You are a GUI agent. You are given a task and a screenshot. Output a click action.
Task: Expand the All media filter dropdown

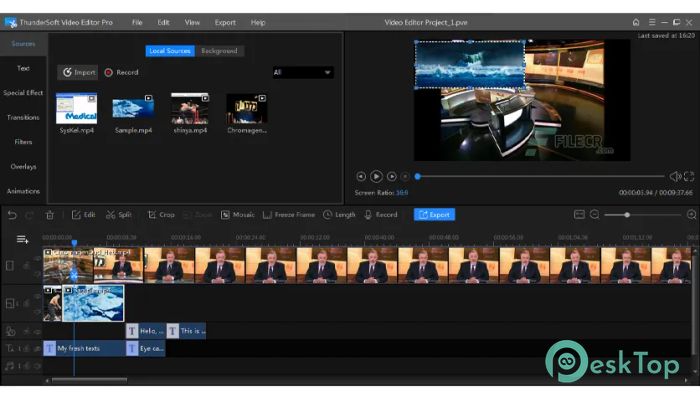tap(303, 72)
